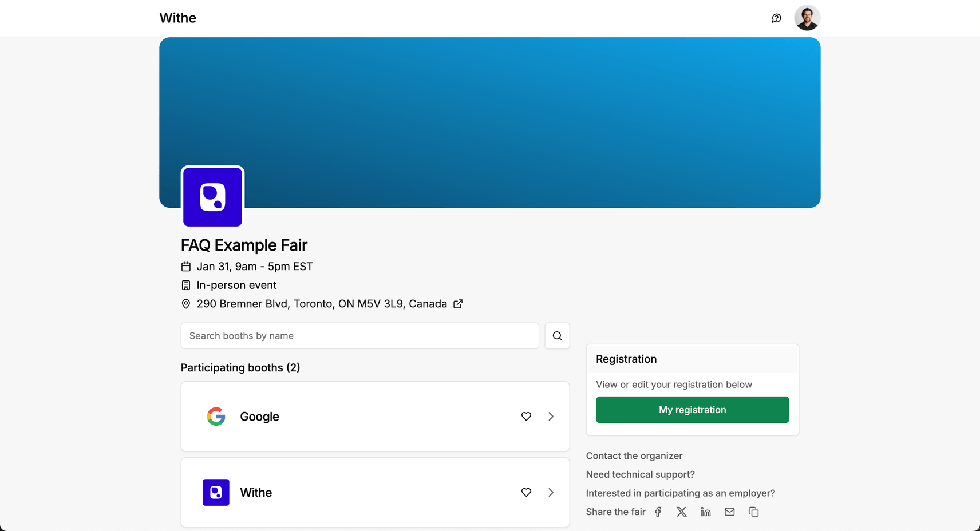Viewport: 980px width, 531px height.
Task: Open the user profile avatar menu
Action: [x=807, y=18]
